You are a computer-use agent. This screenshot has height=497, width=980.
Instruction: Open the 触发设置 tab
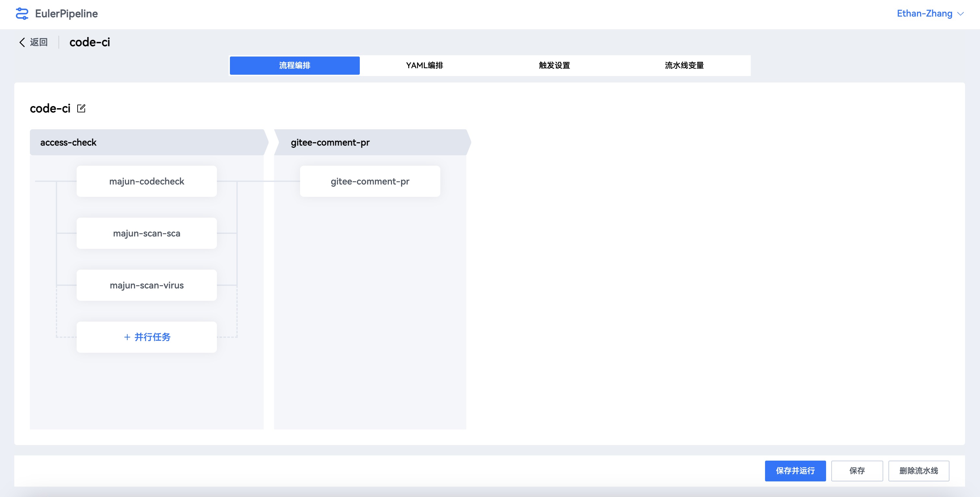coord(554,66)
